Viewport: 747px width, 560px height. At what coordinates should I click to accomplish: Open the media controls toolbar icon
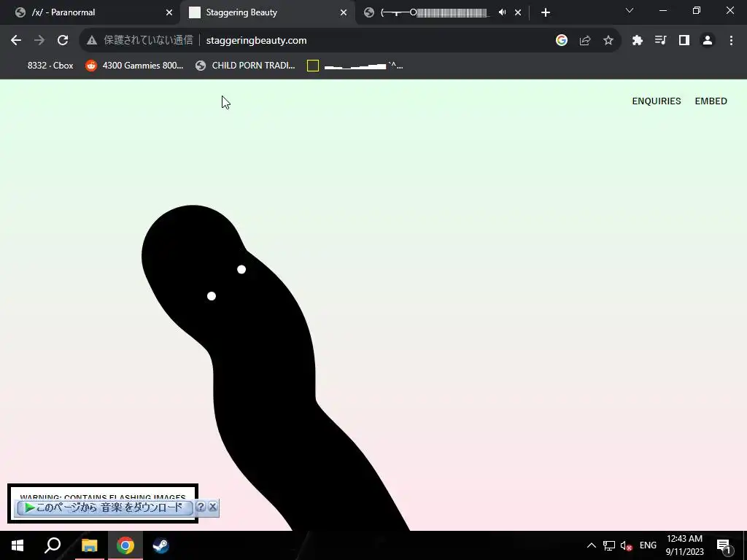[661, 41]
